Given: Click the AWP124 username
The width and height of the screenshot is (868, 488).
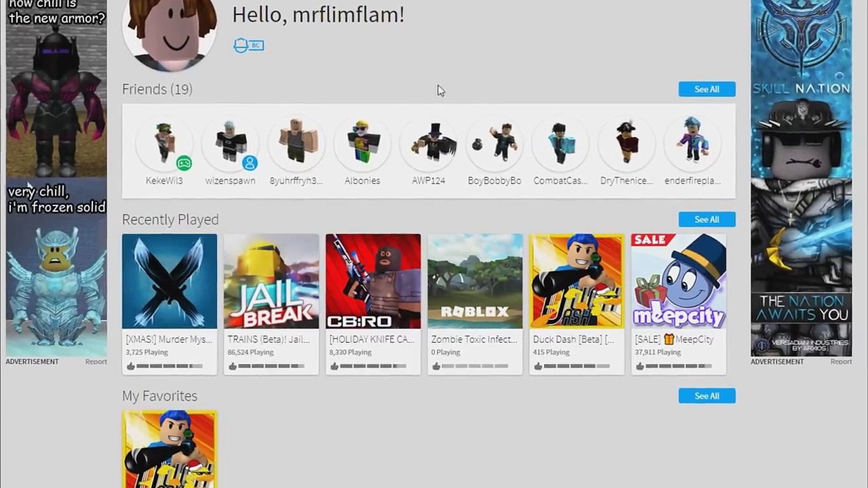Looking at the screenshot, I should (x=429, y=181).
